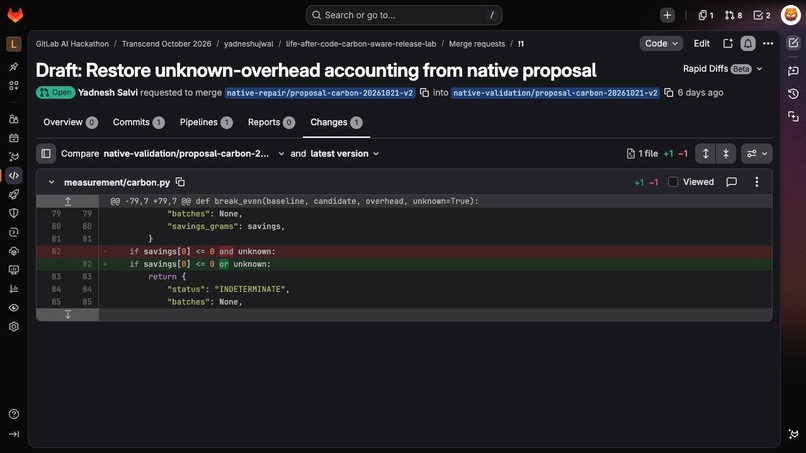
Task: Open the Monitor screen sidebar icon
Action: [14, 269]
